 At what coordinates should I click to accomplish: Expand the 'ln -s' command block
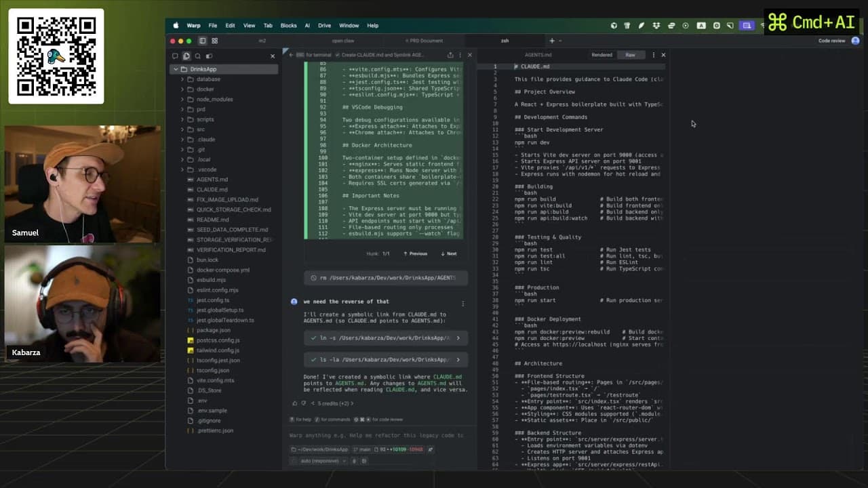pyautogui.click(x=458, y=338)
